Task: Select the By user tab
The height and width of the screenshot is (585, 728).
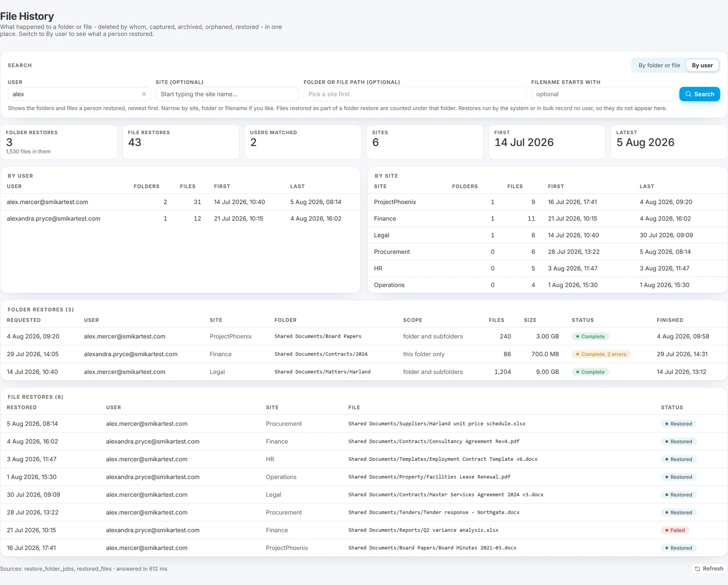Action: point(702,66)
